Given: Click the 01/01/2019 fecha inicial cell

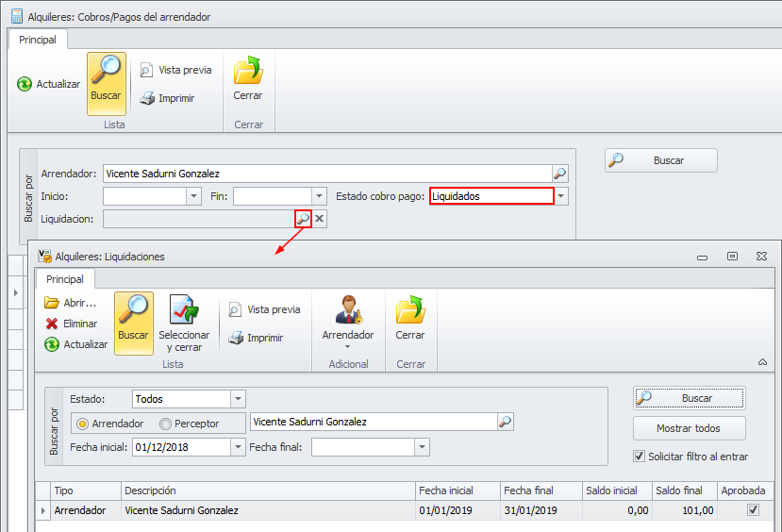Looking at the screenshot, I should point(458,510).
